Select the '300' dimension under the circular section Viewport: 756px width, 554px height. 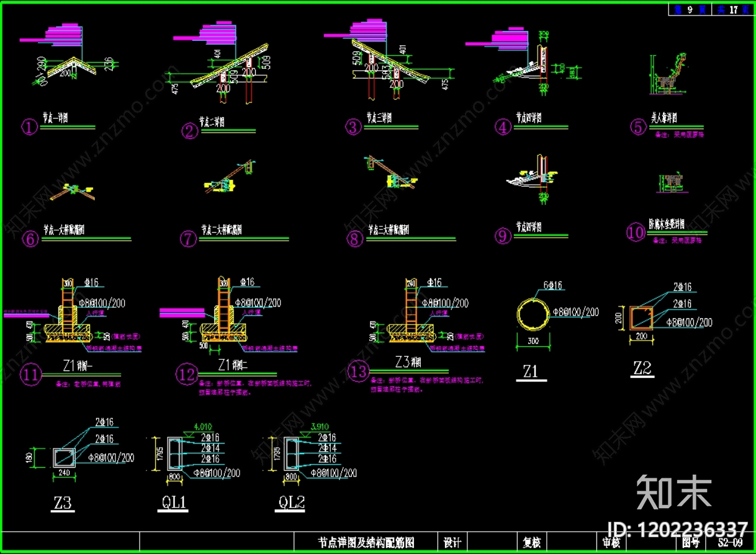click(533, 341)
